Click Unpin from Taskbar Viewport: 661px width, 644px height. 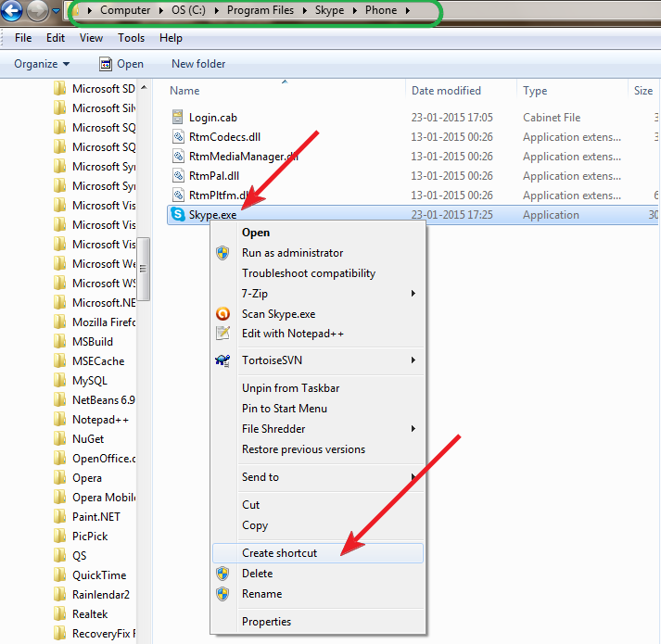[318, 388]
